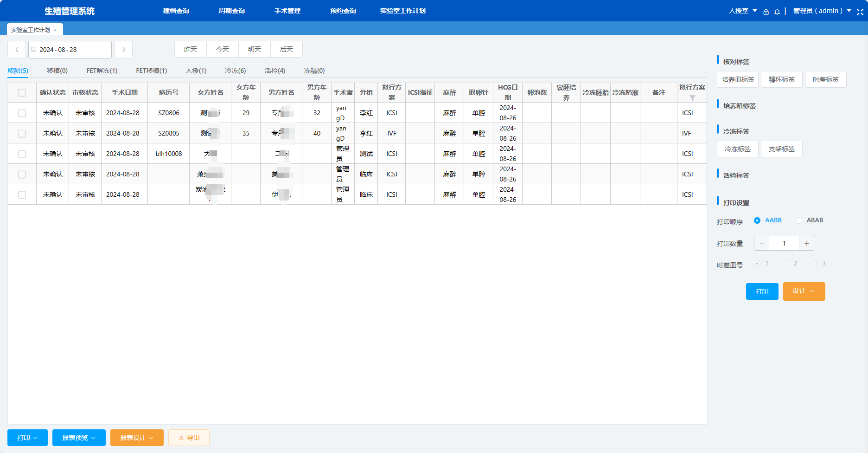
Task: Select all rows via header checkbox
Action: coord(22,92)
